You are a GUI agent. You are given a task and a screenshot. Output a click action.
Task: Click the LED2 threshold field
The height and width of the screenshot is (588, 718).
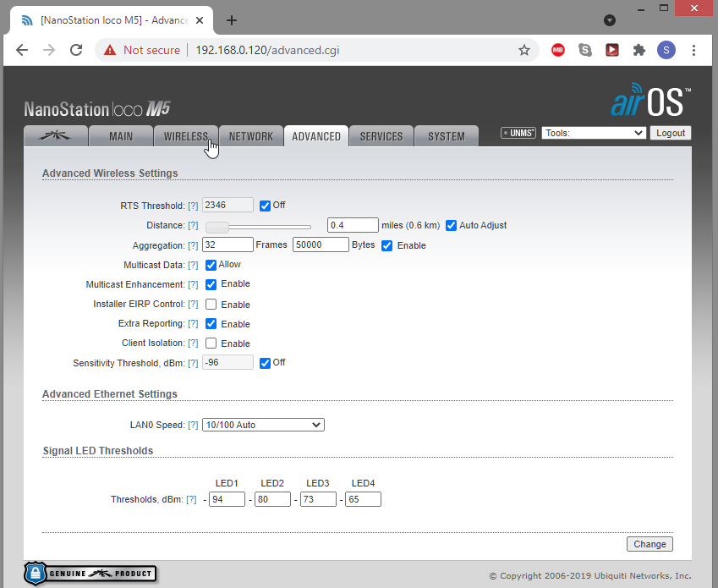[272, 499]
